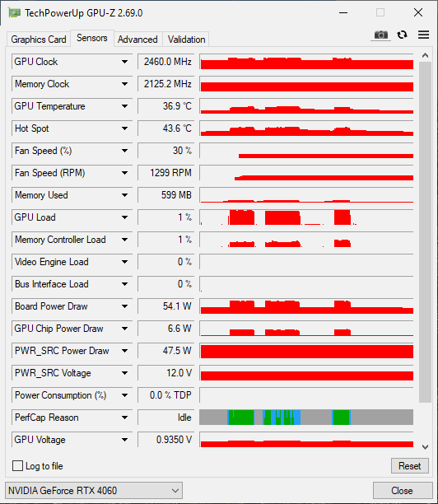The width and height of the screenshot is (438, 504).
Task: Click the scrollbar up arrow
Action: click(425, 56)
